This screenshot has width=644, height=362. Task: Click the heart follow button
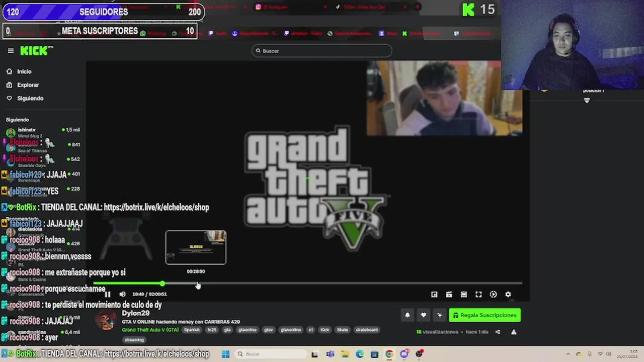click(424, 315)
